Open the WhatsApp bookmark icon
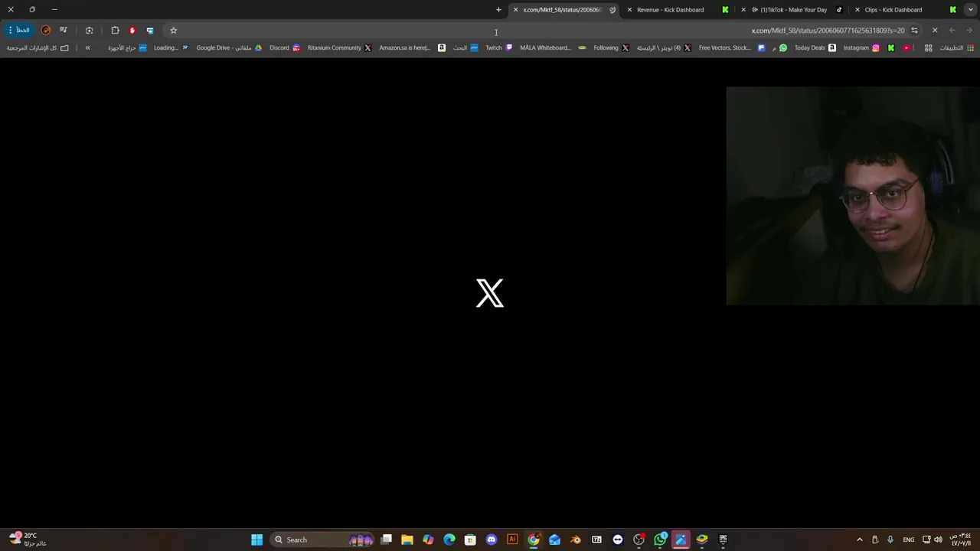The image size is (980, 551). click(783, 47)
